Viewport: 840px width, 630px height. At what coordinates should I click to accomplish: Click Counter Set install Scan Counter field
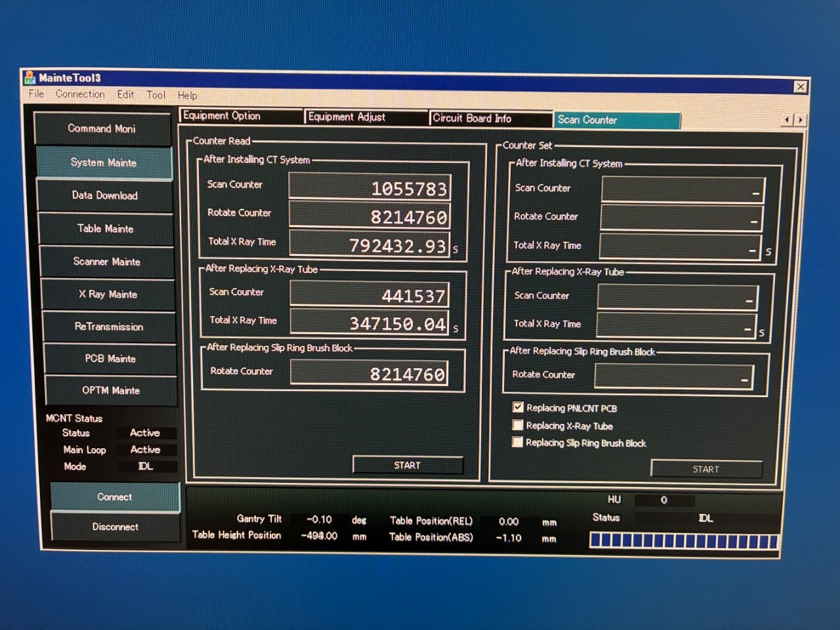tap(682, 190)
